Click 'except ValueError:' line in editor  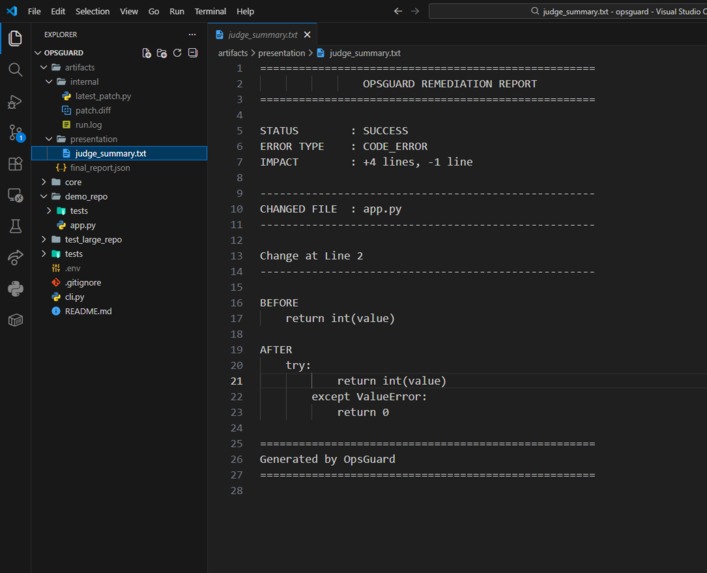[369, 397]
